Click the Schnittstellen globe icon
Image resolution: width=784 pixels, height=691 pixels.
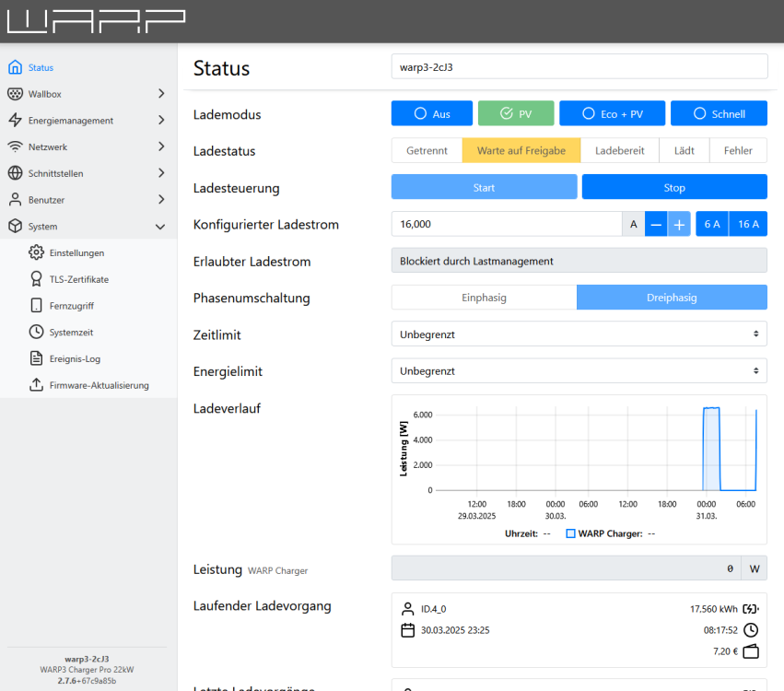[x=15, y=173]
